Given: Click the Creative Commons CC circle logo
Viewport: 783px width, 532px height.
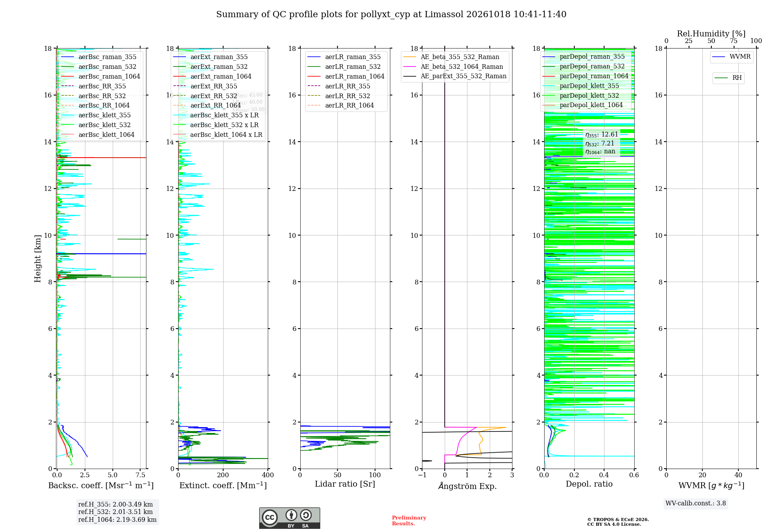Looking at the screenshot, I should click(x=270, y=517).
